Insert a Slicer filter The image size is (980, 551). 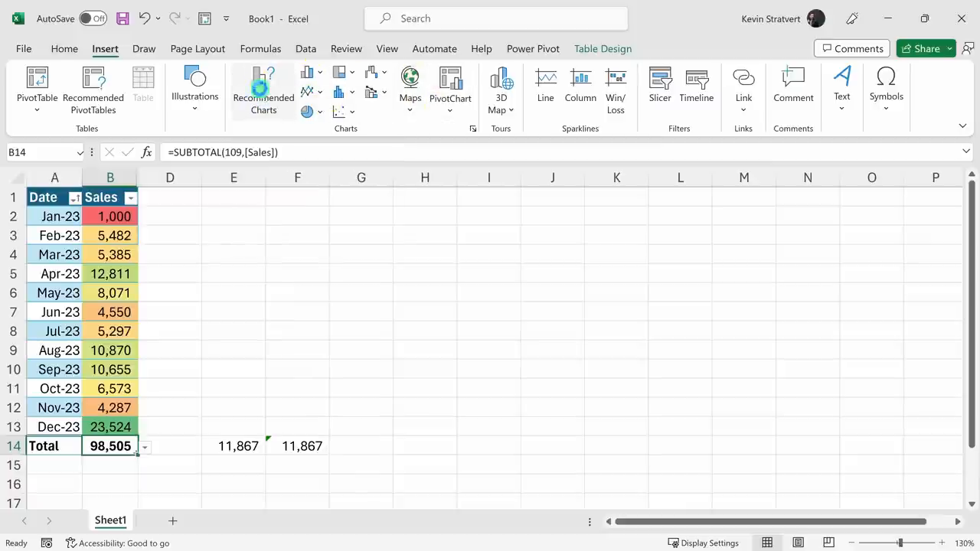click(x=660, y=84)
